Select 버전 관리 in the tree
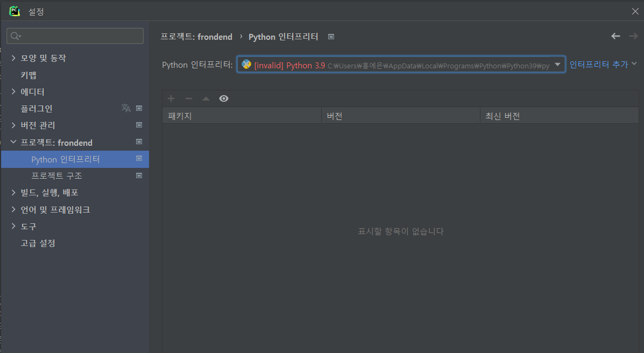644x353 pixels. [x=38, y=125]
